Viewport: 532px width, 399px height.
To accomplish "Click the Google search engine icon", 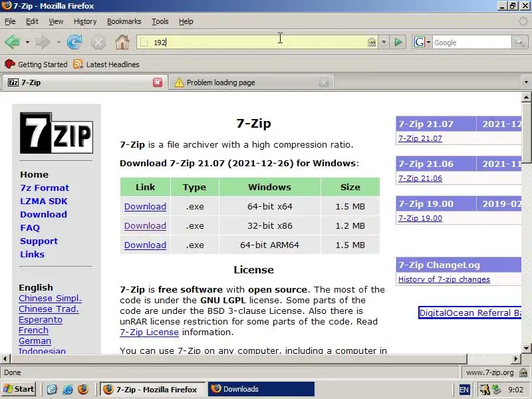I will pyautogui.click(x=420, y=42).
